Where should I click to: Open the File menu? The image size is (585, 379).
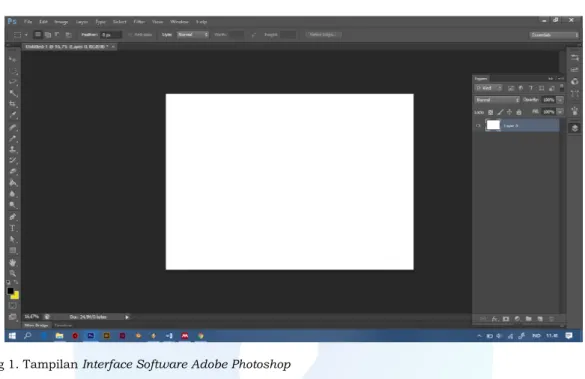tap(28, 22)
